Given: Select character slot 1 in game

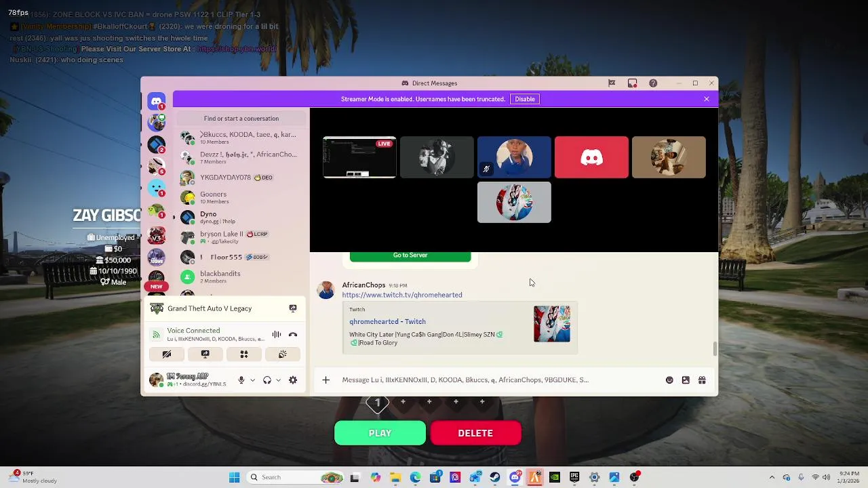Looking at the screenshot, I should coord(378,403).
